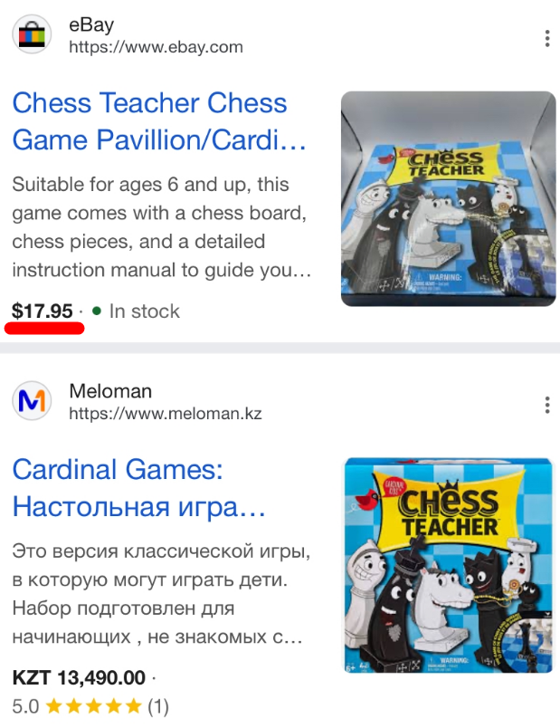Open the Chess Teacher Chess Game Pavillion link
The image size is (560, 728).
(x=159, y=121)
